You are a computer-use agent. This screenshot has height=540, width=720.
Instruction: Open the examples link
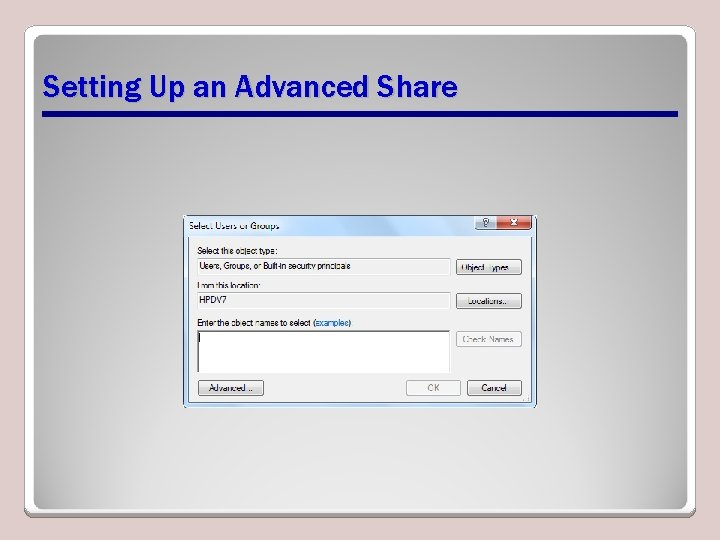point(332,323)
